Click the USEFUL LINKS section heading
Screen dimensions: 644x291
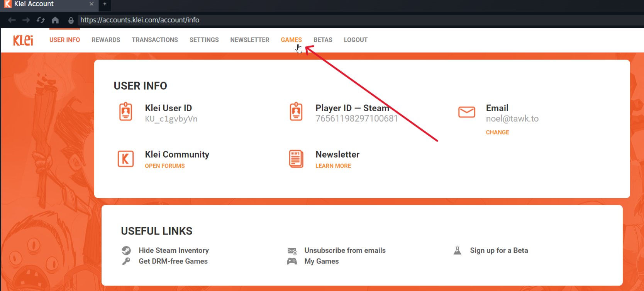157,231
